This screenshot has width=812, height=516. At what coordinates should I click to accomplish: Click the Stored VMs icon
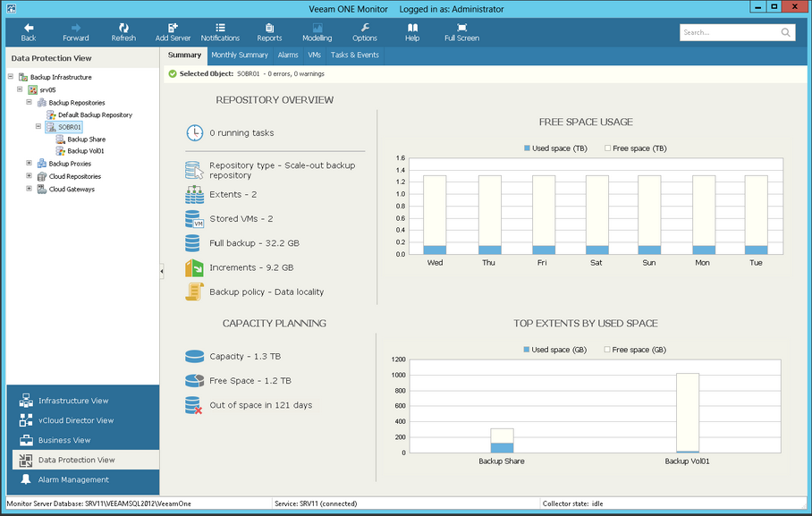pyautogui.click(x=194, y=219)
